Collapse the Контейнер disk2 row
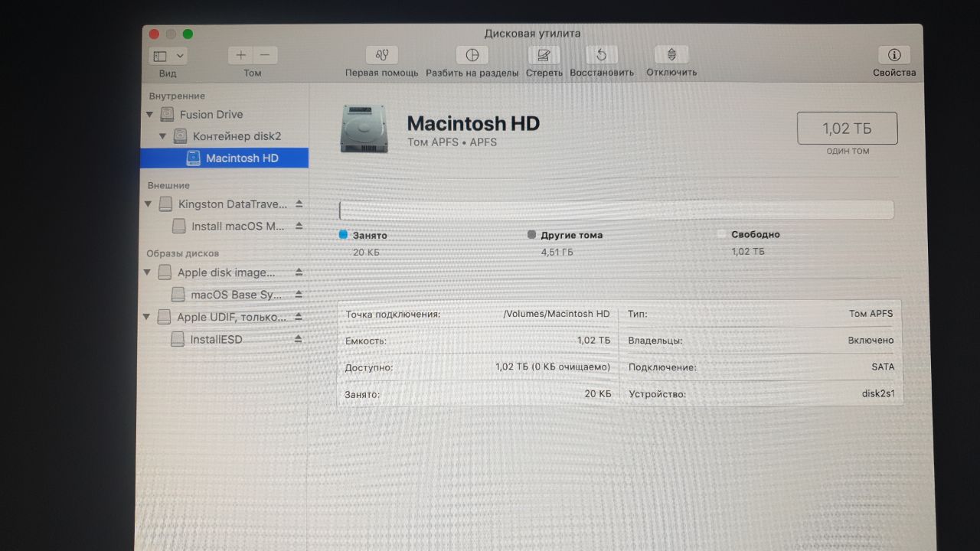 tap(162, 136)
